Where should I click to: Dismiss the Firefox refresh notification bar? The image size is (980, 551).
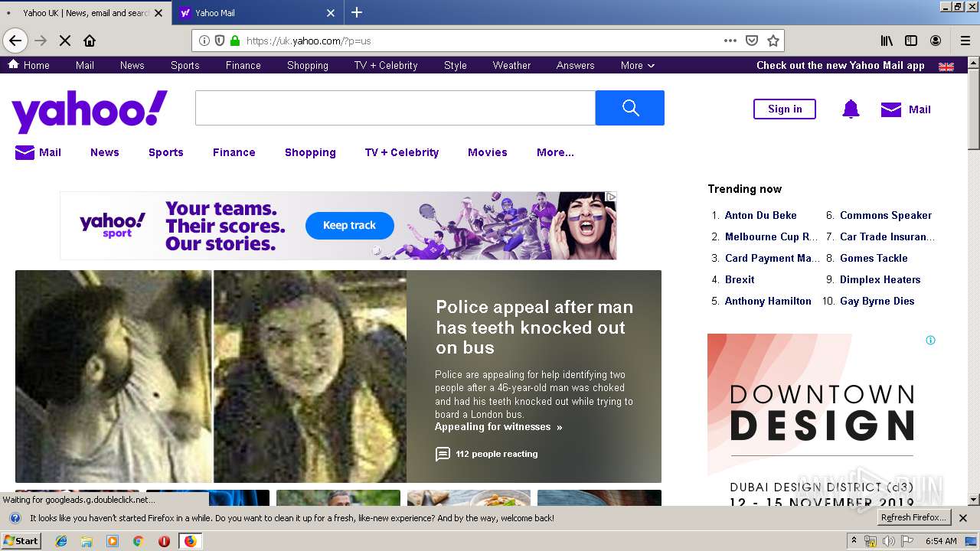[963, 518]
